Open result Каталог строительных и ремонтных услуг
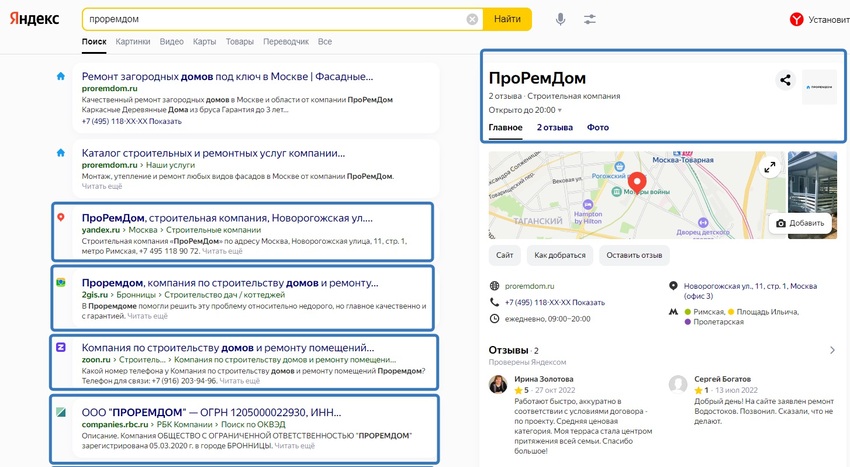Screen dimensions: 850x467 pyautogui.click(x=213, y=153)
